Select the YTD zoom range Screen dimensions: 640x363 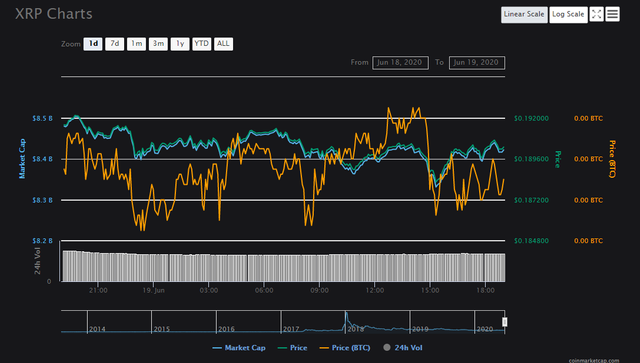[x=202, y=44]
